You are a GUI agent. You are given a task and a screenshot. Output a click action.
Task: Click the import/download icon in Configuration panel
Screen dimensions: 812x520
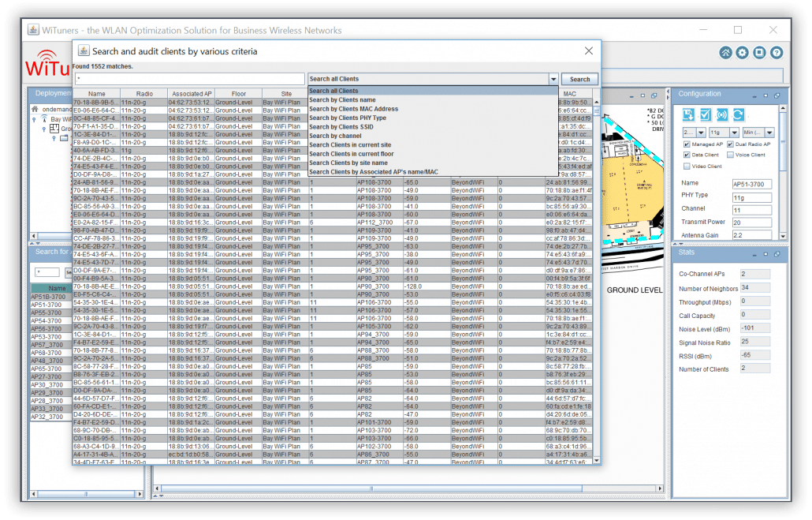pos(688,115)
